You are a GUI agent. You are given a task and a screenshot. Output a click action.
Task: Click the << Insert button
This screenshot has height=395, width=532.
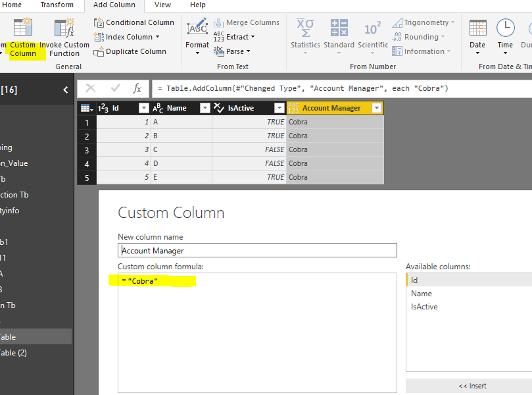pos(472,386)
